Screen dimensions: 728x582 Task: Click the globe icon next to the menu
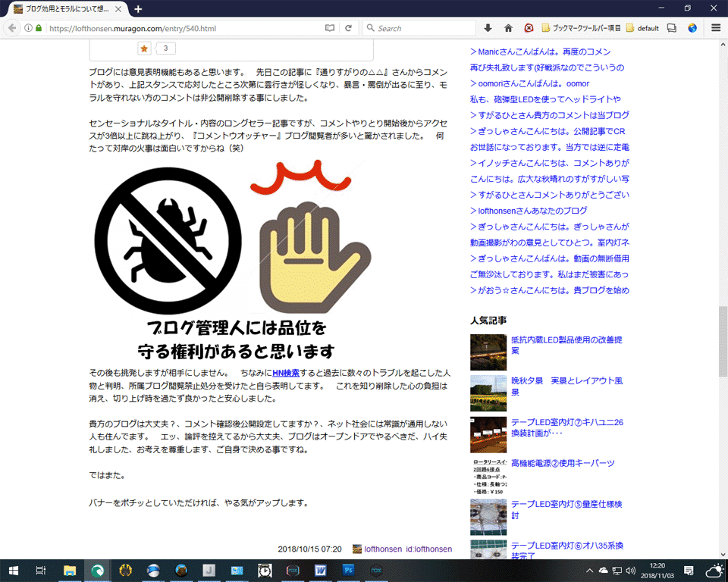pyautogui.click(x=692, y=27)
